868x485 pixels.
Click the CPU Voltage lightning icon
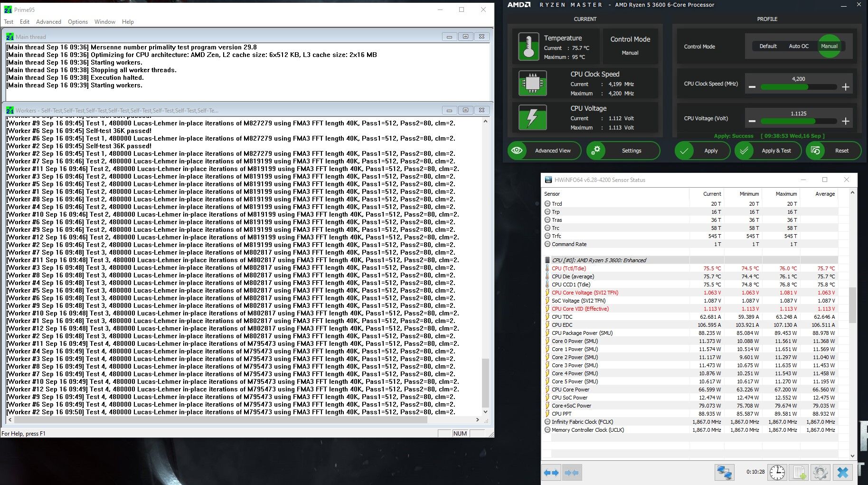tap(532, 117)
